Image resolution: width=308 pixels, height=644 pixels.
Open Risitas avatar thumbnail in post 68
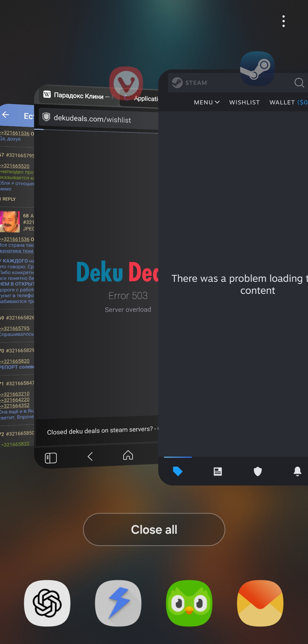coord(10,222)
